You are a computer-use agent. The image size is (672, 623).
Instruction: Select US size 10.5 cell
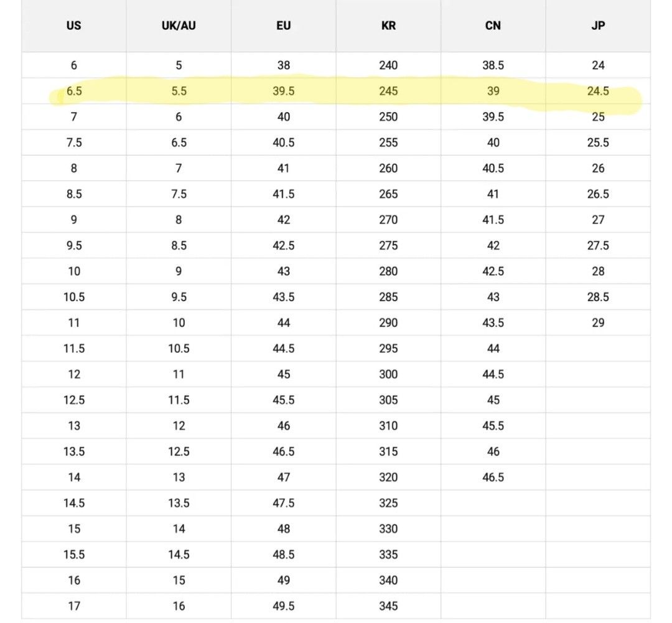(x=73, y=297)
